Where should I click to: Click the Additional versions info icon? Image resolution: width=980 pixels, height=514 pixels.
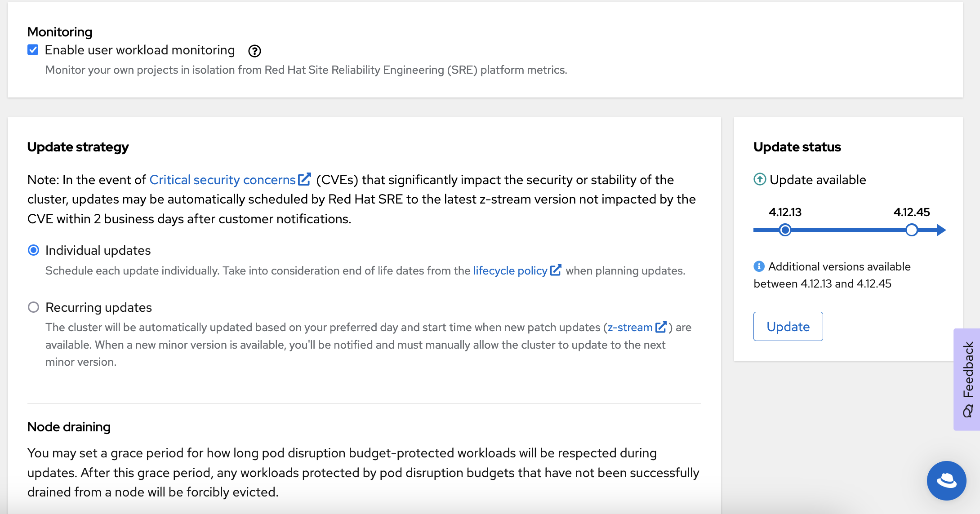pyautogui.click(x=759, y=266)
